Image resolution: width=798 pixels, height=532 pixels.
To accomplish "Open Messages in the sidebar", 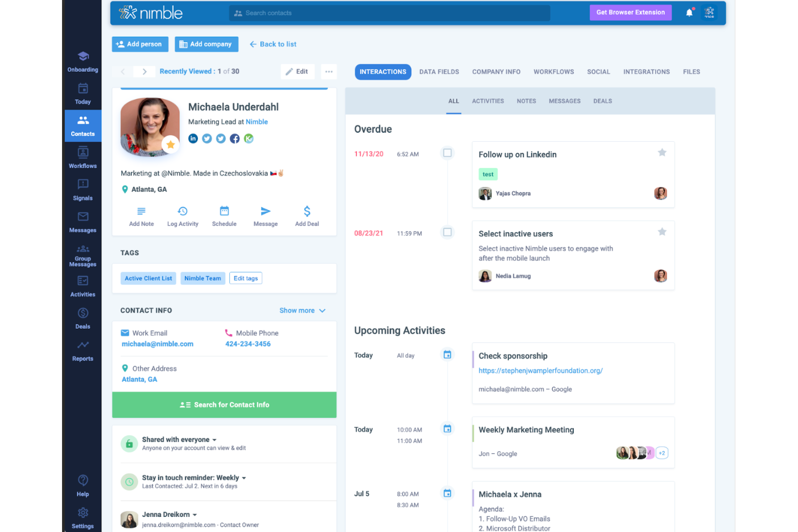I will tap(82, 222).
